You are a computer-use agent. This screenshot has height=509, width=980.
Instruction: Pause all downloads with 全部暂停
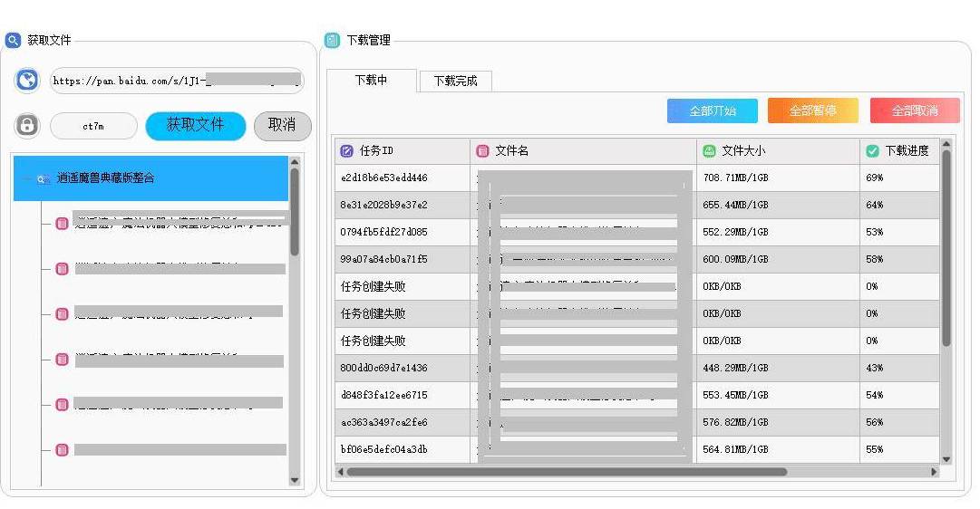click(x=812, y=110)
